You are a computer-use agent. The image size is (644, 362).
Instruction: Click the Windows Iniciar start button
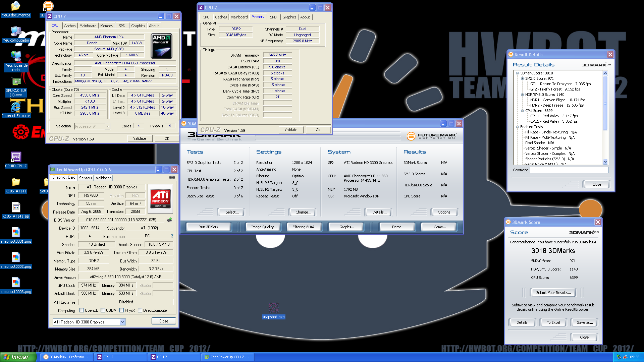tap(18, 357)
